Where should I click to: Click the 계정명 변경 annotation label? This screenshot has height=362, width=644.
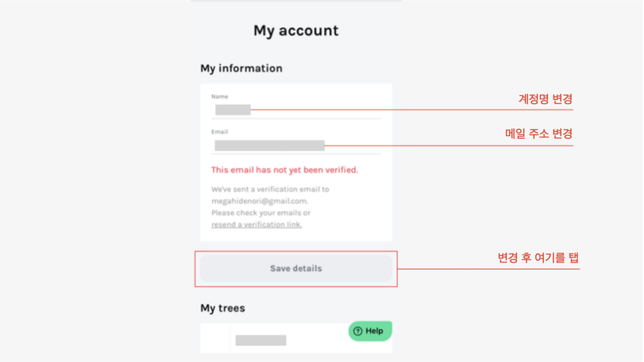coord(545,99)
